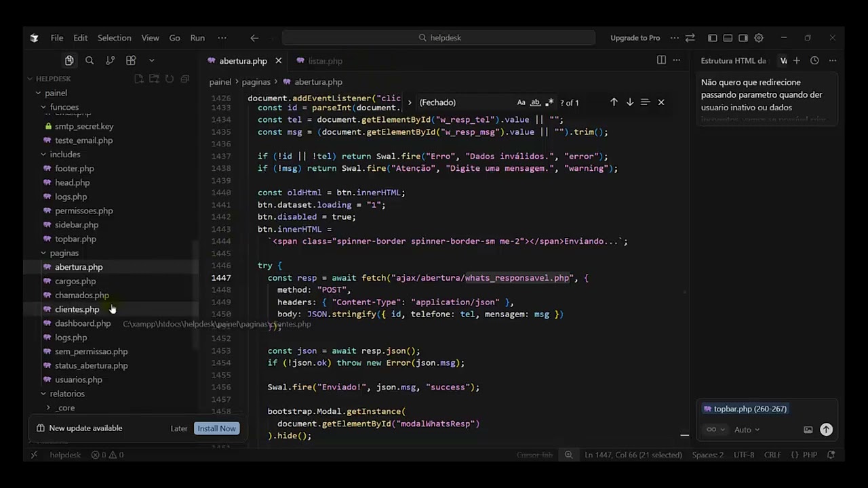This screenshot has width=868, height=488.
Task: Collapse the relatorios folder
Action: (43, 394)
